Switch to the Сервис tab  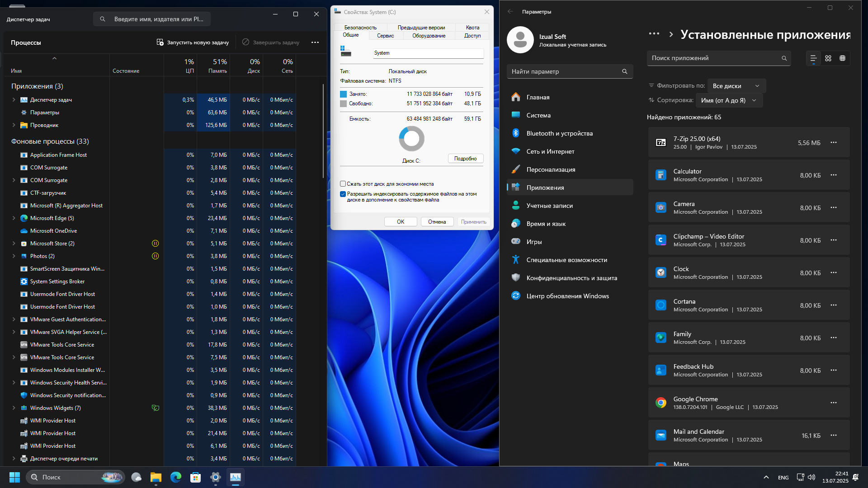(x=385, y=36)
